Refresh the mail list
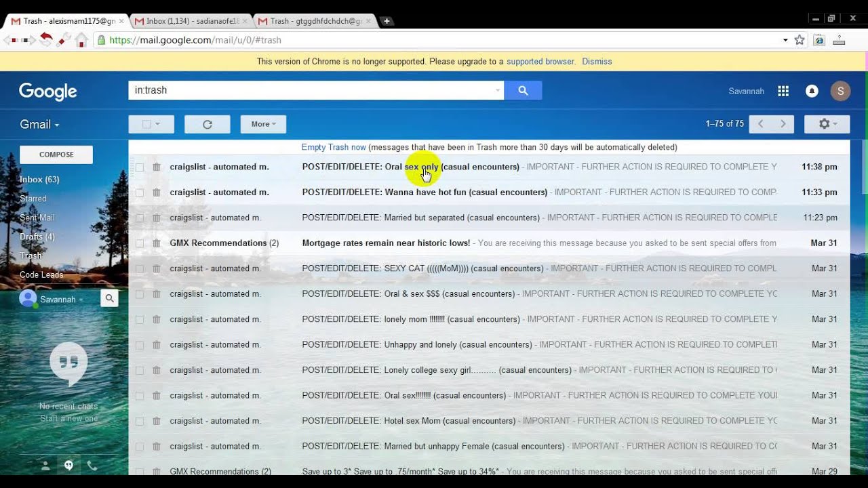The height and width of the screenshot is (488, 868). click(208, 124)
